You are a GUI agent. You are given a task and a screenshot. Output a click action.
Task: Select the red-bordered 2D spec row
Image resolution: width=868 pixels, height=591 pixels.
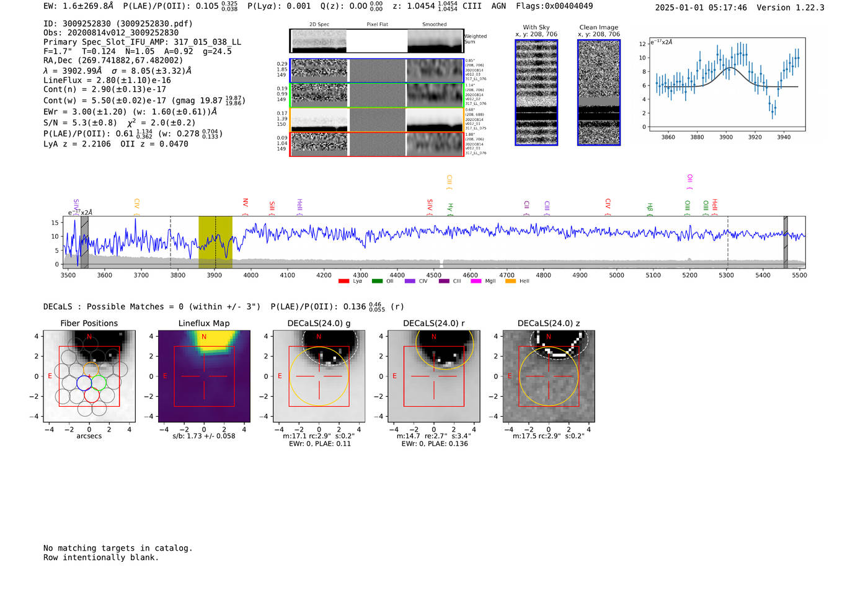coord(377,144)
